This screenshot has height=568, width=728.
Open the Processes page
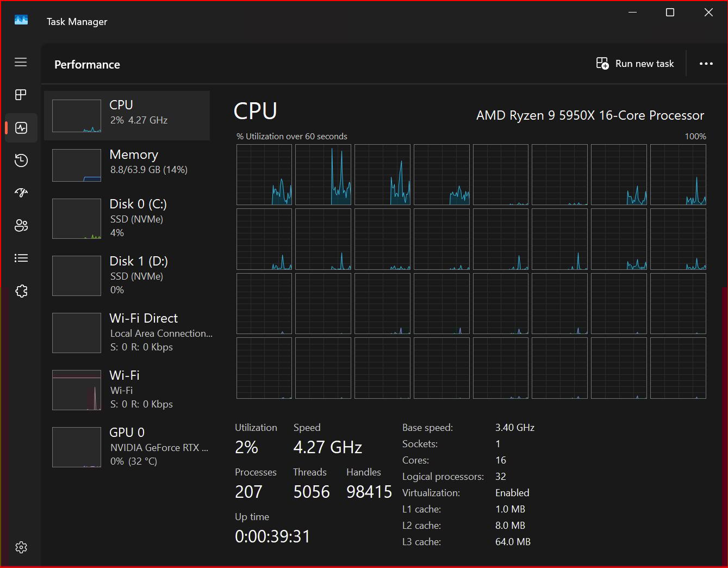coord(21,95)
